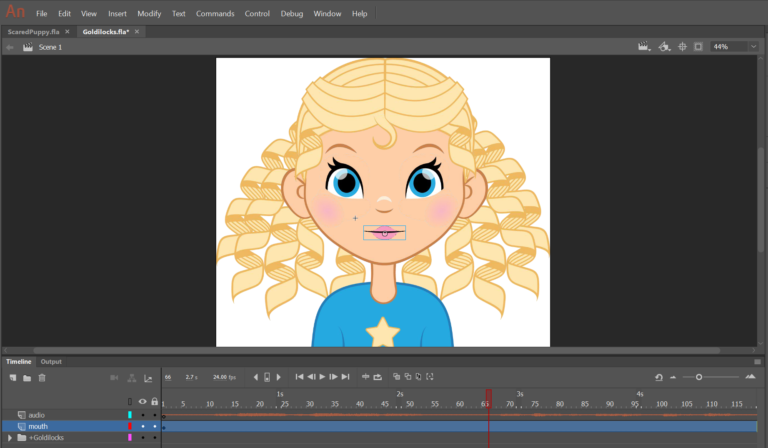Viewport: 768px width, 448px height.
Task: Expand the +Goldilocks layer folder
Action: pos(9,438)
